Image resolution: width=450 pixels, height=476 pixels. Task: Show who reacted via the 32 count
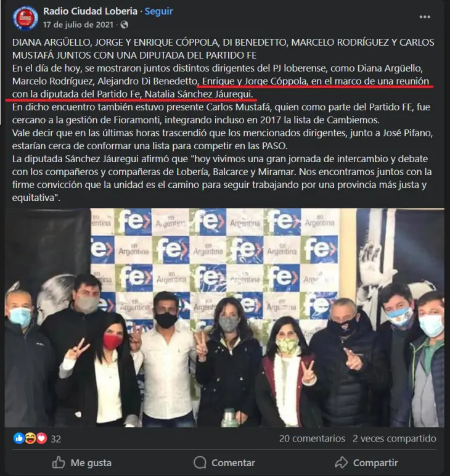pos(56,439)
